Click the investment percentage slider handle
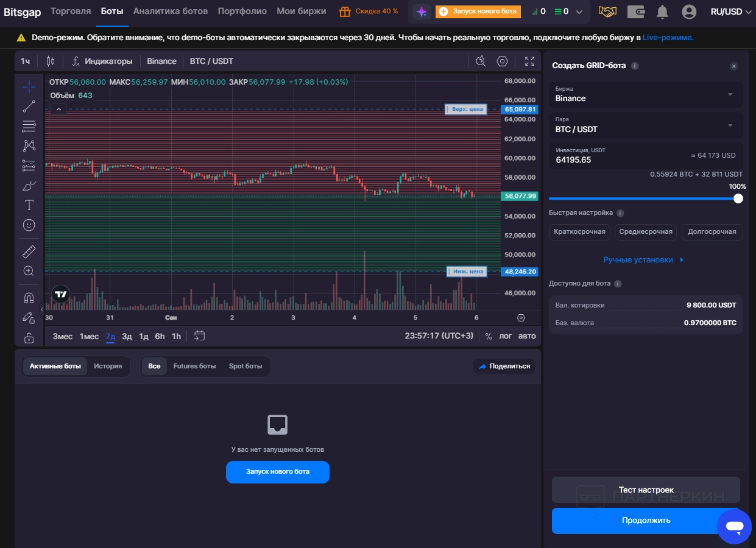 pyautogui.click(x=738, y=198)
